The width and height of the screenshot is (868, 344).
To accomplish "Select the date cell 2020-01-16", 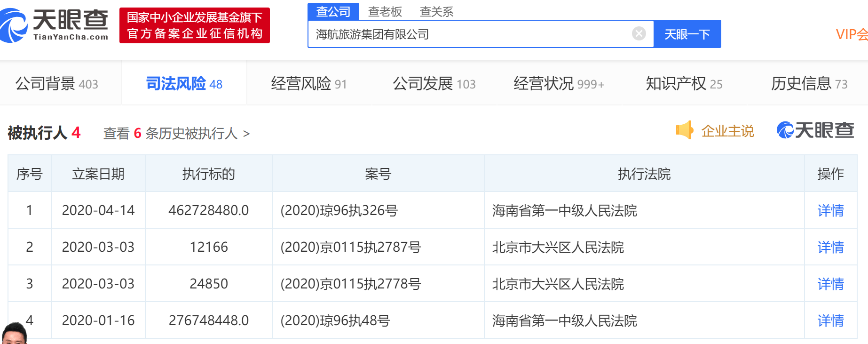I will (98, 320).
